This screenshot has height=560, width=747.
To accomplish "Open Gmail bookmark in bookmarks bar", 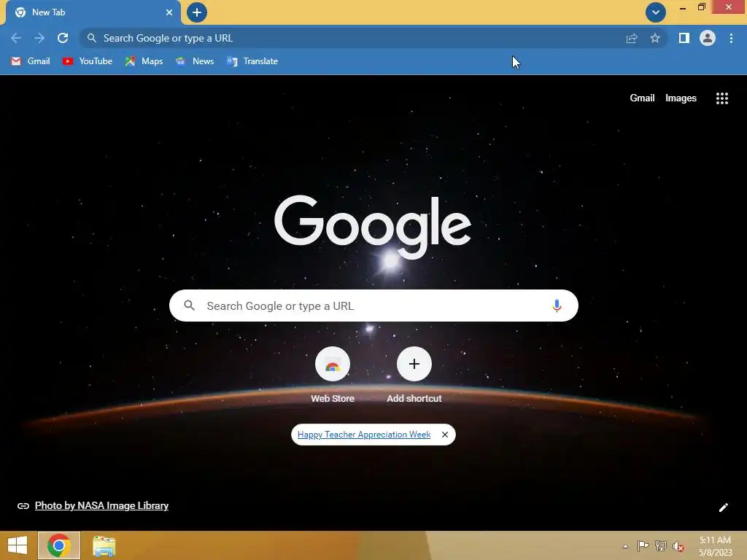I will tap(31, 61).
